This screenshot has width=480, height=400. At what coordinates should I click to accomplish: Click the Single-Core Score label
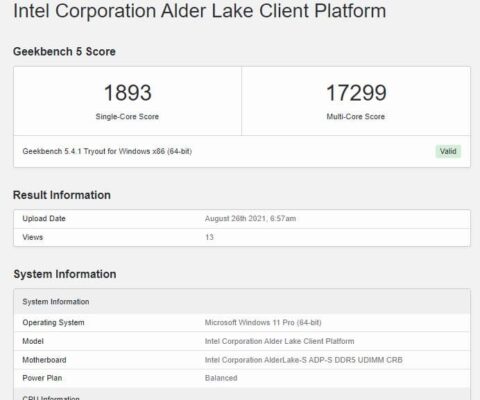127,117
